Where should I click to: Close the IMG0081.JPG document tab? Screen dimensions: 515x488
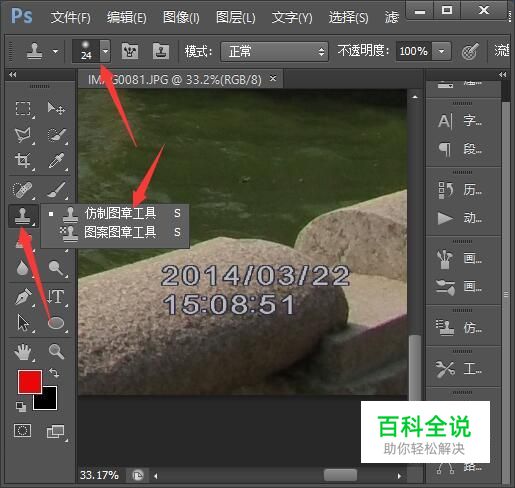click(273, 79)
